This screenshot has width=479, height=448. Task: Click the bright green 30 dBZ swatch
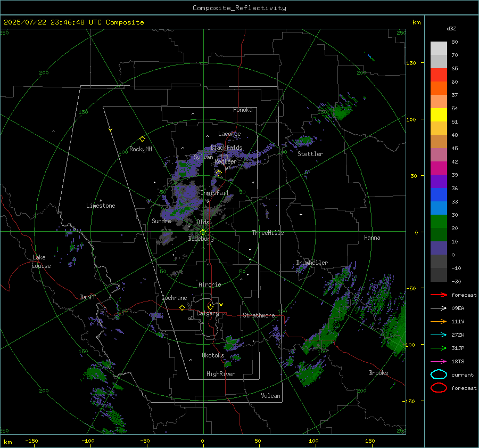pos(439,221)
